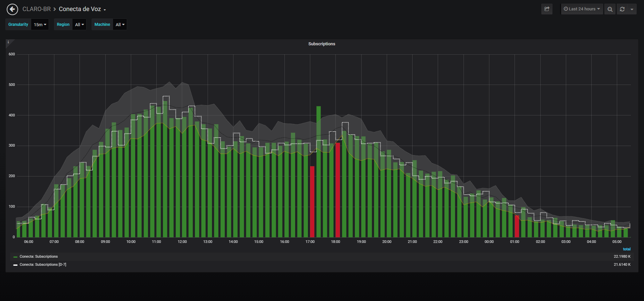The width and height of the screenshot is (644, 301).
Task: Open the Subscriptions panel title menu
Action: pyautogui.click(x=322, y=44)
